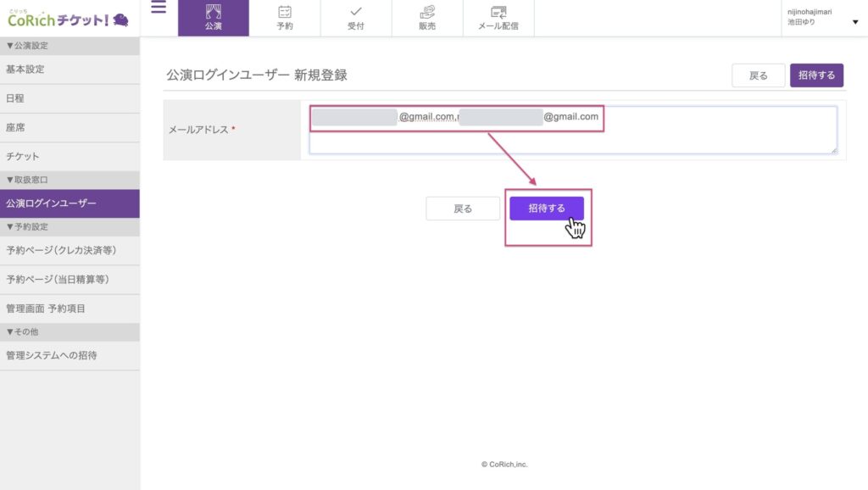The width and height of the screenshot is (868, 490).
Task: Click the hamburger menu icon
Action: pyautogui.click(x=159, y=9)
